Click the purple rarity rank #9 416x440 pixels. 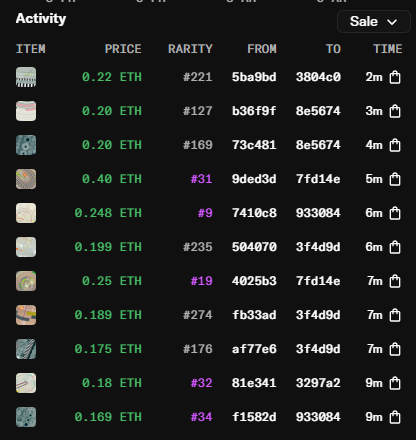point(205,213)
